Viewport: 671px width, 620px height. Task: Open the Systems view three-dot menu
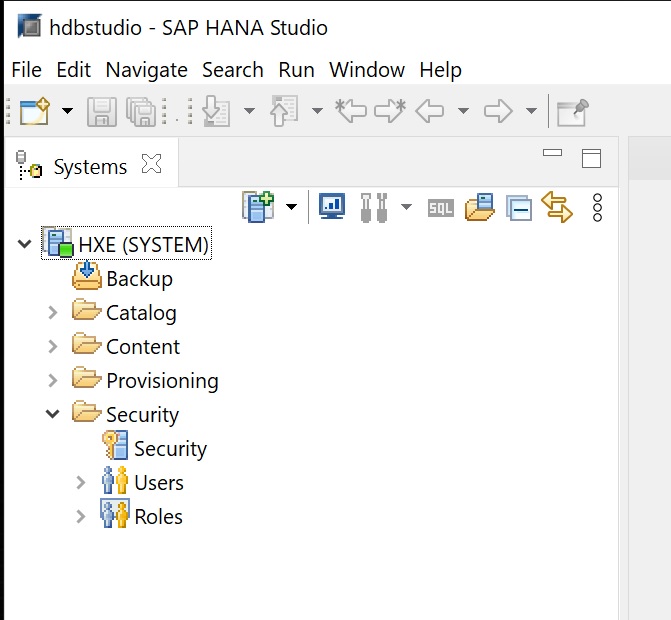tap(598, 207)
